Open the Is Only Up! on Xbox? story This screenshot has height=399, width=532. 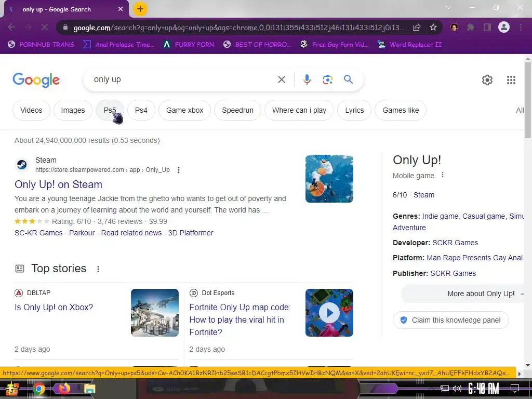coord(54,307)
